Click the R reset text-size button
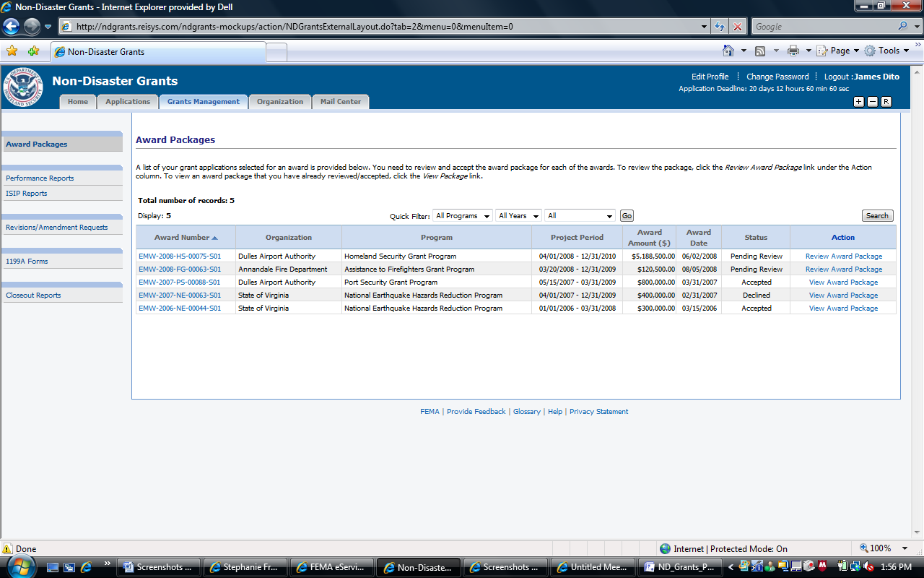The height and width of the screenshot is (578, 924). 886,102
